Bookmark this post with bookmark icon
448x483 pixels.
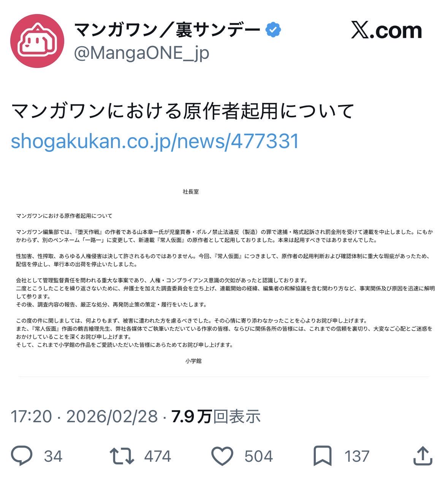pos(323,456)
